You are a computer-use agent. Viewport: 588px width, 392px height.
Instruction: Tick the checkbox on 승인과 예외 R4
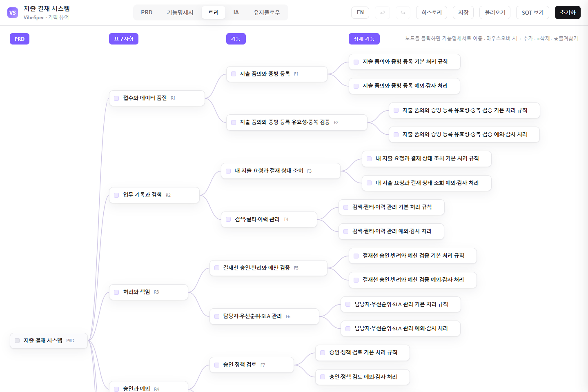click(116, 389)
